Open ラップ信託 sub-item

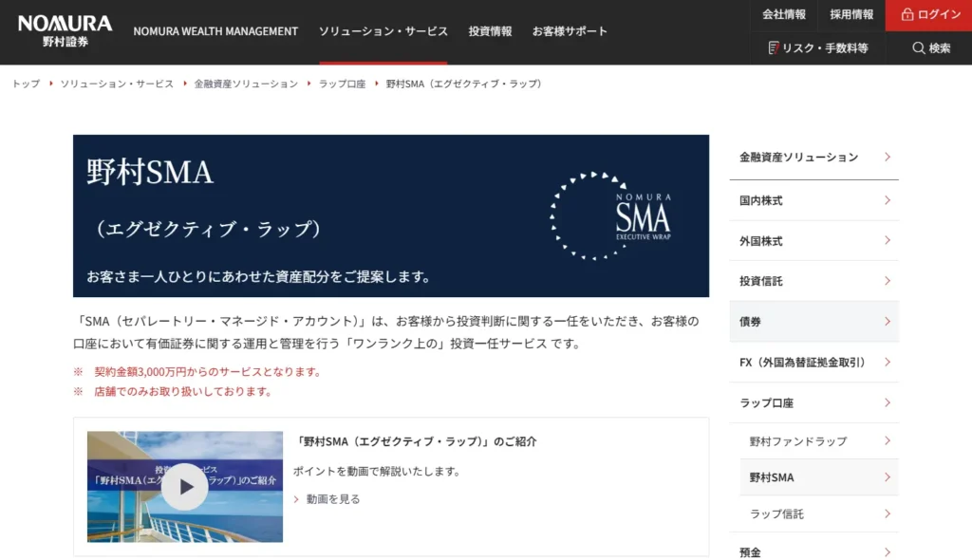819,513
